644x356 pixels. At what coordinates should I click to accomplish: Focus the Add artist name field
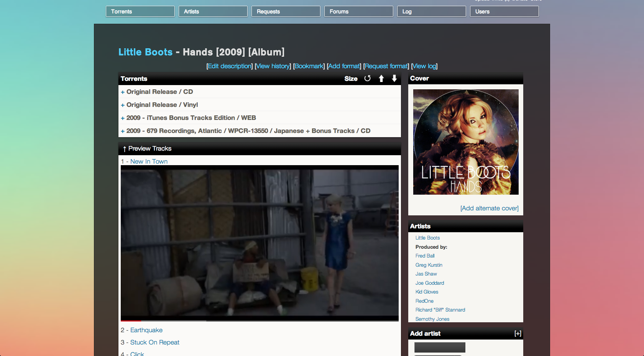coord(440,347)
